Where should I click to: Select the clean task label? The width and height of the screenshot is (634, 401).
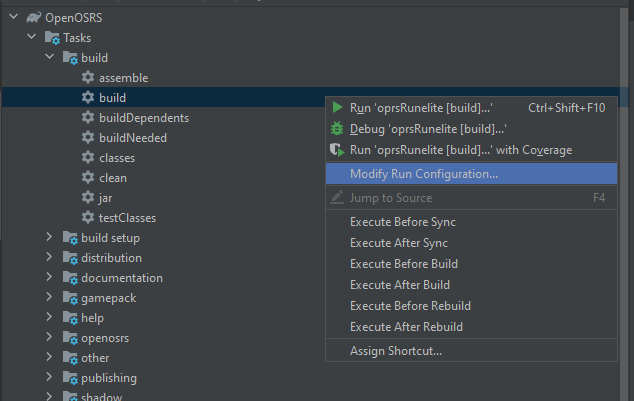113,178
